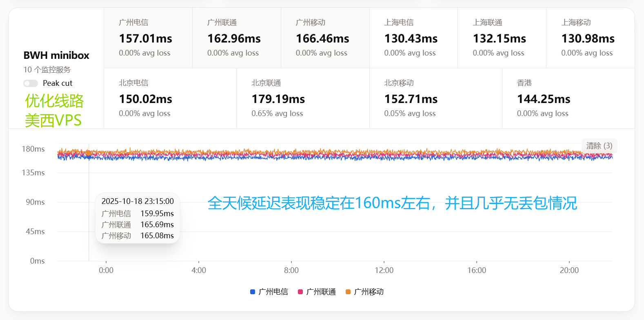Click the 上海移动 latency card

tap(590, 38)
